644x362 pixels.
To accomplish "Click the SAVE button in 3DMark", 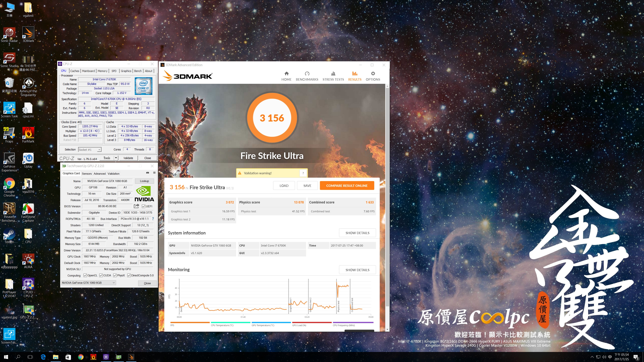I will (307, 186).
